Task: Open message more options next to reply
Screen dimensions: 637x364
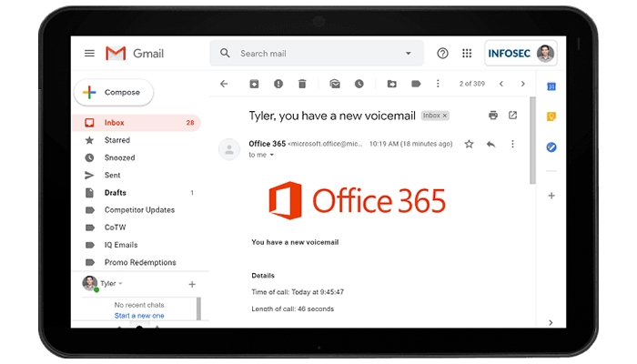Action: [512, 144]
